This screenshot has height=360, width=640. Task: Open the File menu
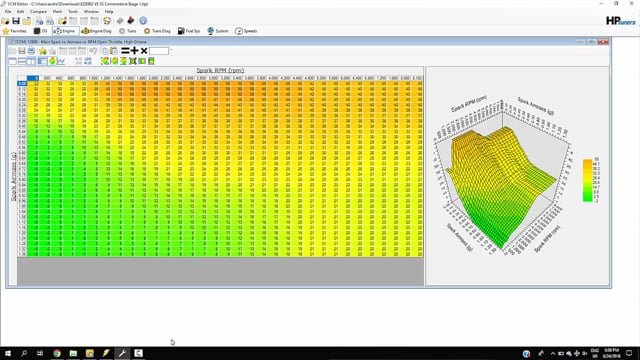point(8,11)
